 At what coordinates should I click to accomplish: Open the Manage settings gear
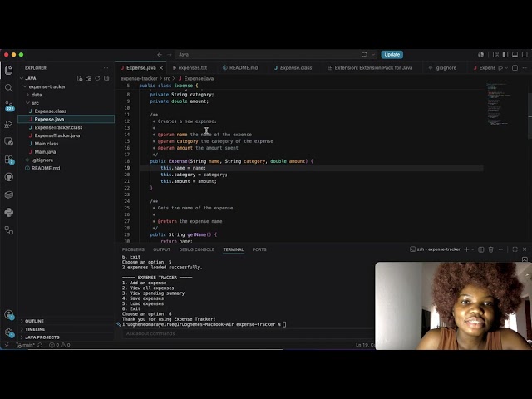(9, 332)
